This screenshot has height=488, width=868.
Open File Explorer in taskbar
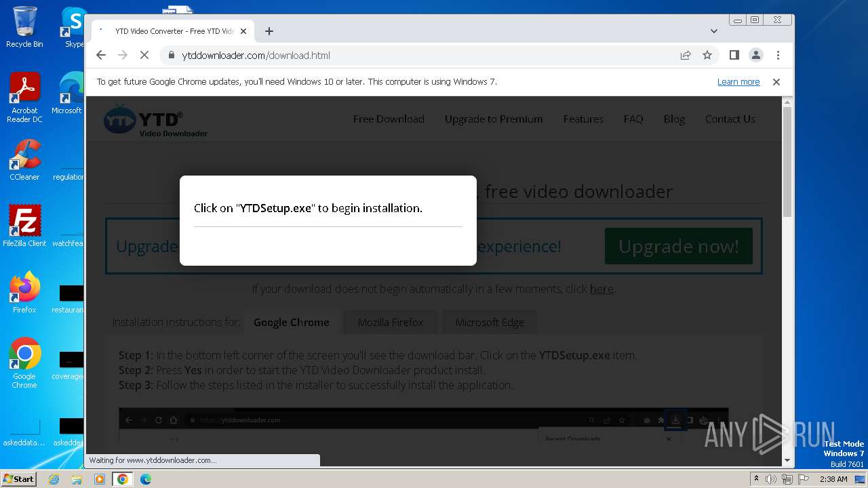tap(77, 479)
